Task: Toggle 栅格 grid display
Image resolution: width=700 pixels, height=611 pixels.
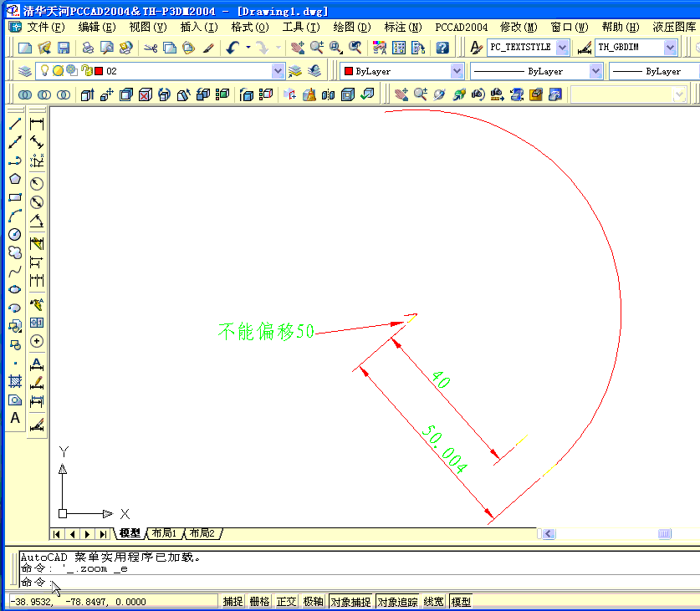Action: pos(259,602)
